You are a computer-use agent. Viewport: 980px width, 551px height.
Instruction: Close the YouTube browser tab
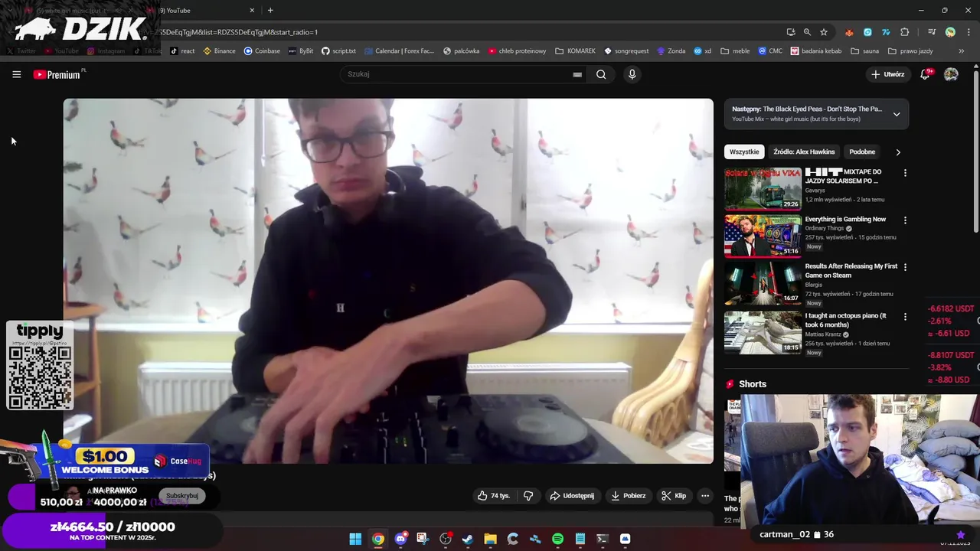pyautogui.click(x=252, y=10)
